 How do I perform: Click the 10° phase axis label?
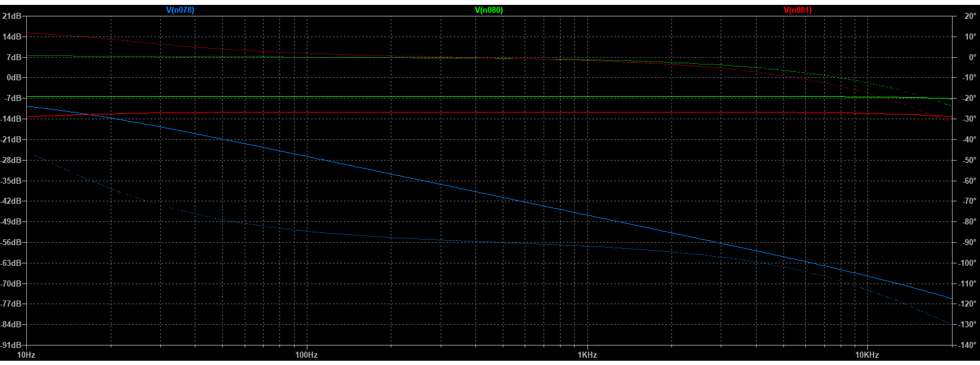pos(970,37)
